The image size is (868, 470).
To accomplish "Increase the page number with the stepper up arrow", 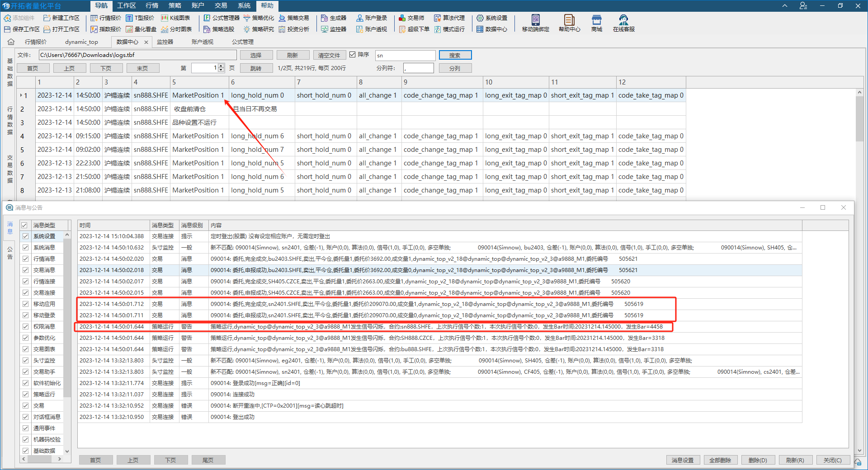I will coord(221,66).
